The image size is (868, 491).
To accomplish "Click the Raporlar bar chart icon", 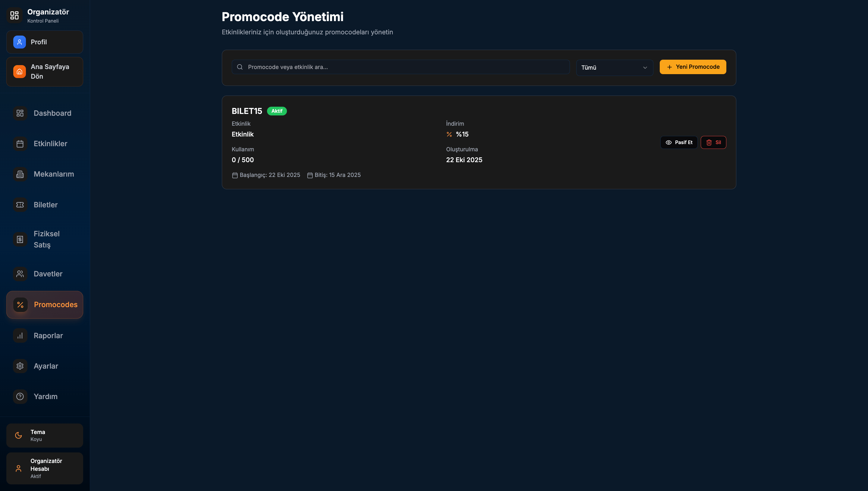I will (x=20, y=335).
